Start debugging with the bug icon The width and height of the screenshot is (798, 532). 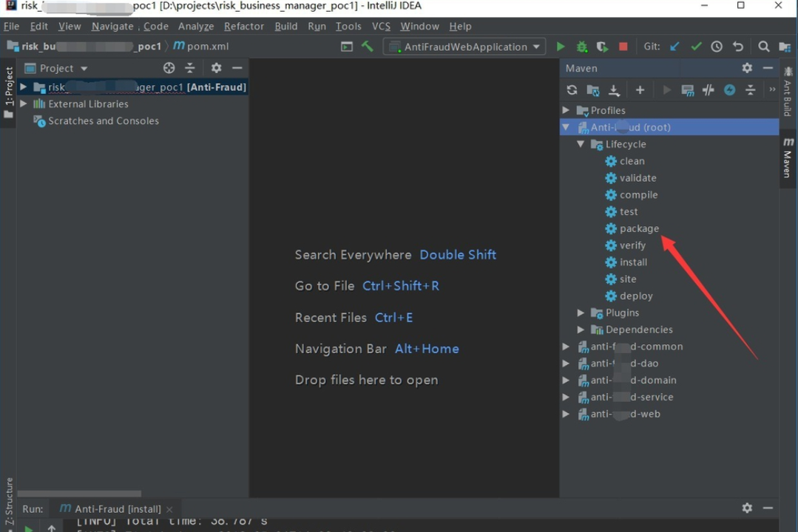[x=582, y=47]
